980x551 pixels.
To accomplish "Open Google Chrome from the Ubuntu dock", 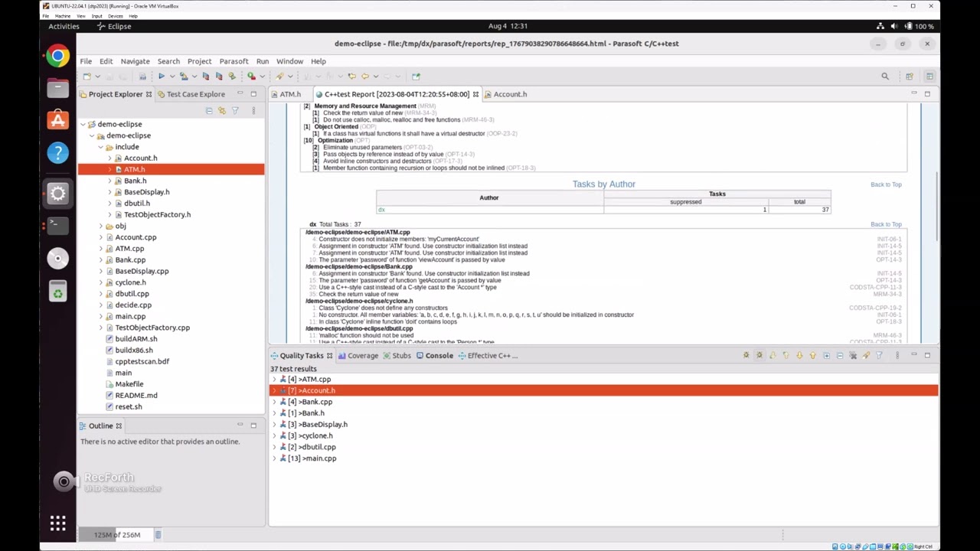I will (57, 56).
